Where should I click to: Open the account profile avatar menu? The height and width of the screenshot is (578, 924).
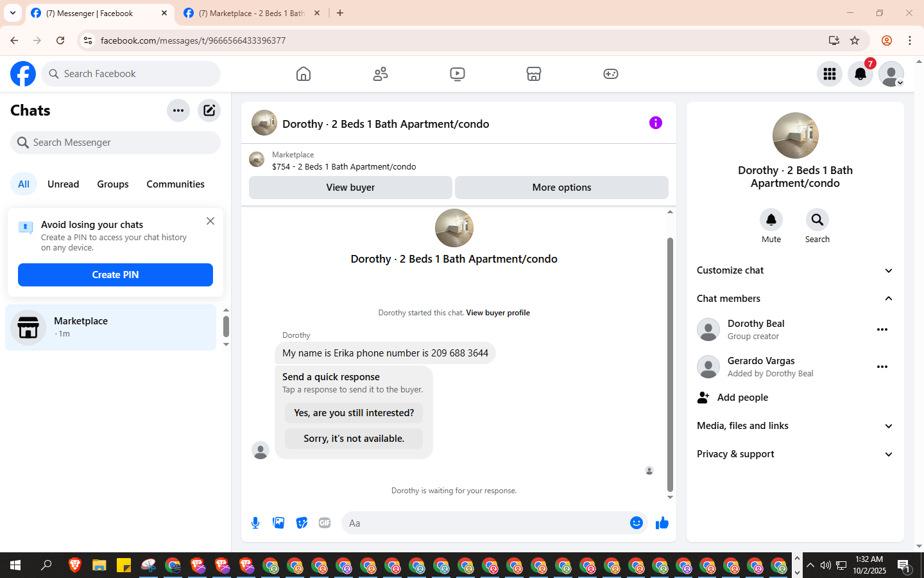[891, 74]
